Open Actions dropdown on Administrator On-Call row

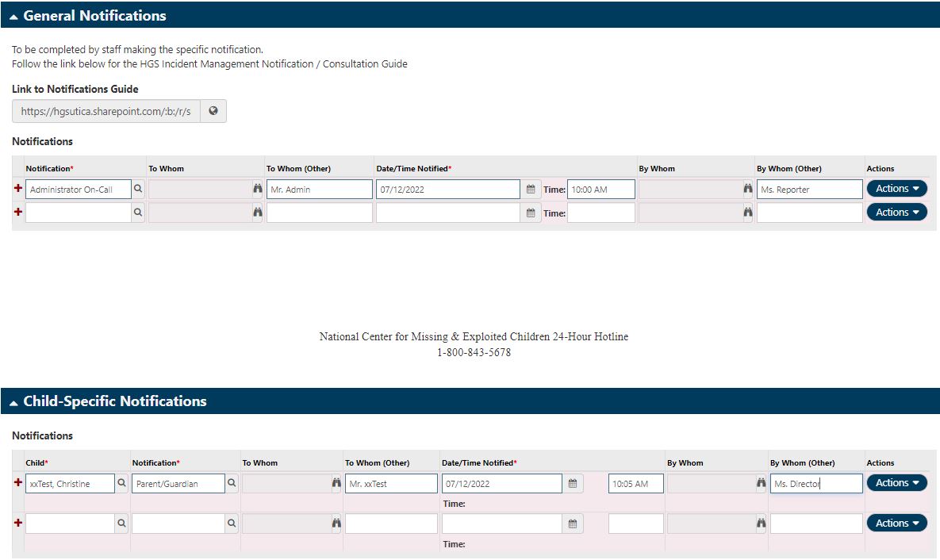pos(896,189)
